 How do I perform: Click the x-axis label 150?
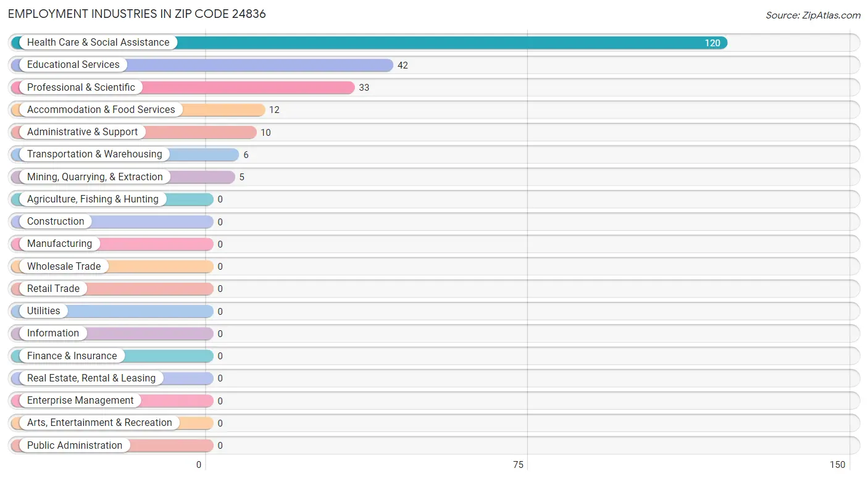click(x=838, y=465)
